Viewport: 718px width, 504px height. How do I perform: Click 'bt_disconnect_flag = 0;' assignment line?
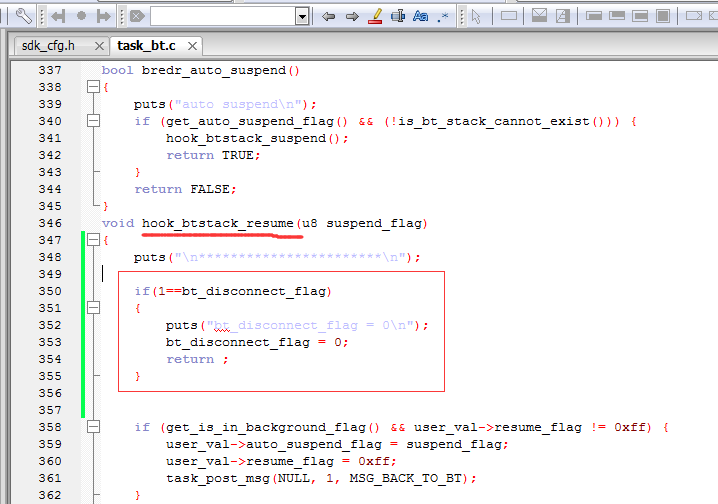tap(257, 342)
